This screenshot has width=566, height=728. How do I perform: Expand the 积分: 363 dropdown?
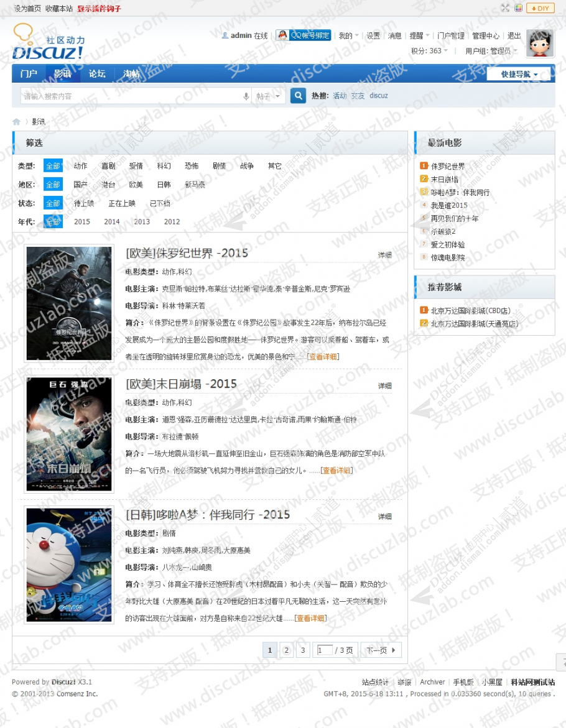tap(430, 50)
